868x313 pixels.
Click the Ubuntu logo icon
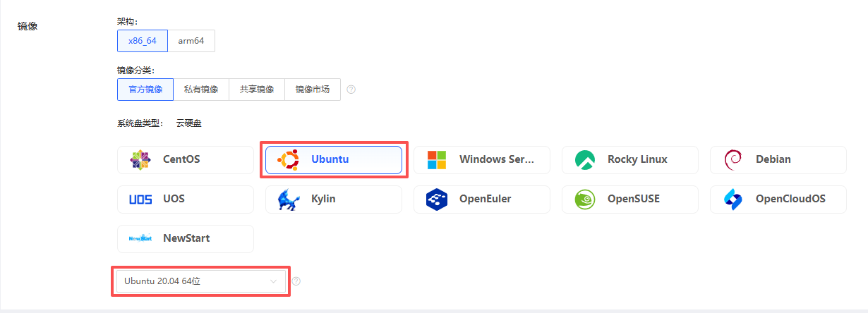tap(288, 160)
